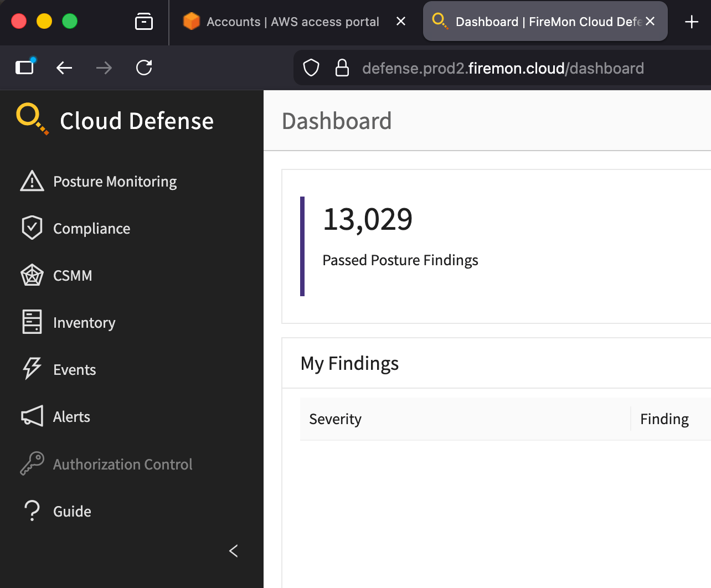Screen dimensions: 711x588
Task: Sort findings by the Severity column header
Action: (336, 419)
